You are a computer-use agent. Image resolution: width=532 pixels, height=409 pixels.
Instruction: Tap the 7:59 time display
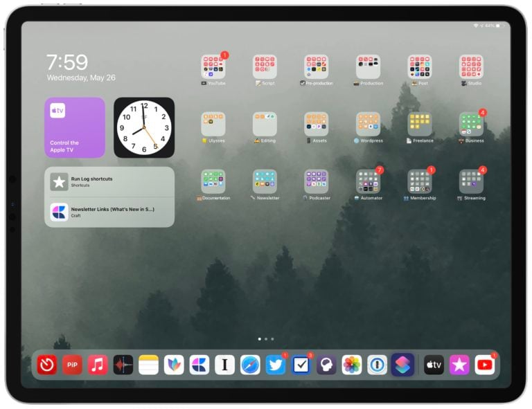[67, 62]
